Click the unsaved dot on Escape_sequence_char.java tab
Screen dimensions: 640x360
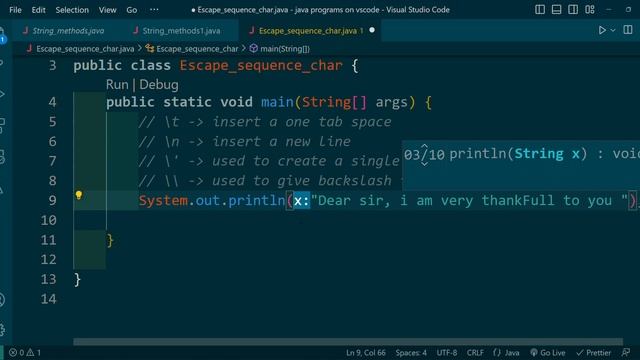point(372,30)
